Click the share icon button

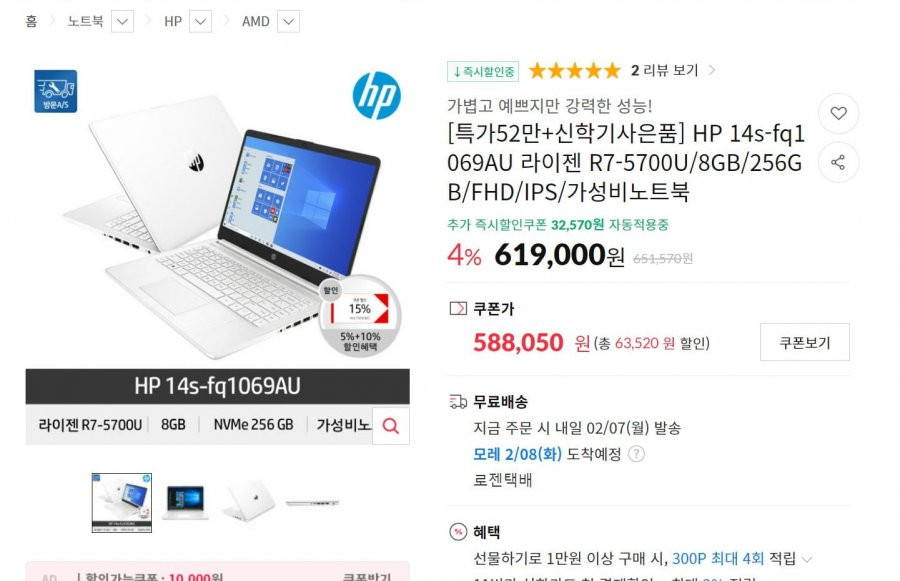tap(838, 162)
